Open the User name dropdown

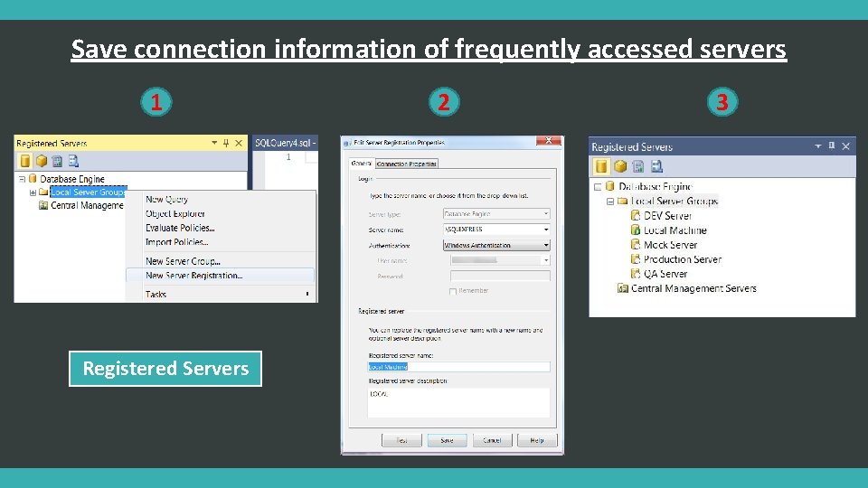point(546,260)
